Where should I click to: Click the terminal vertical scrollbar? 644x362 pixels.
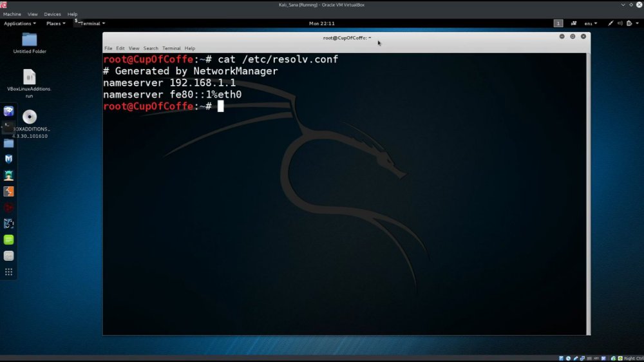(588, 194)
